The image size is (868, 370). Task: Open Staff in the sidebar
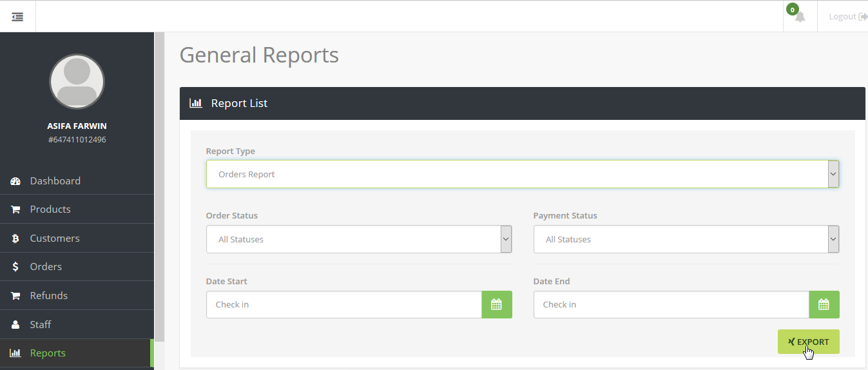click(x=77, y=325)
